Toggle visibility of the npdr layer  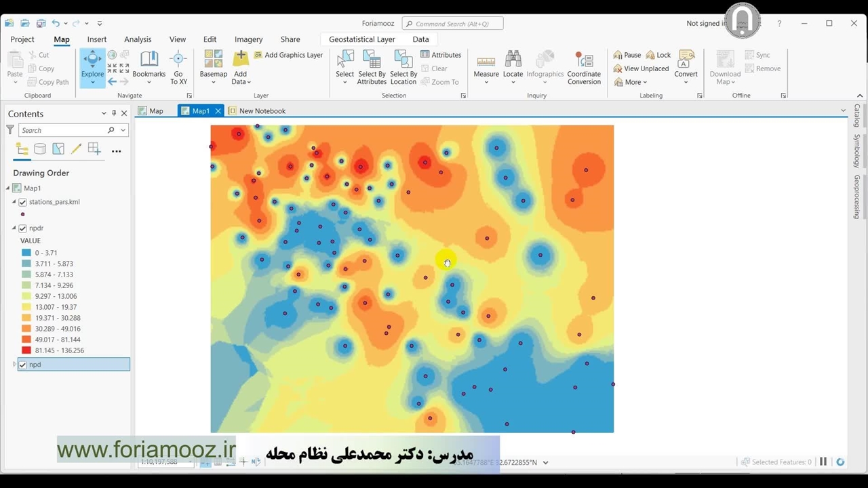point(23,228)
